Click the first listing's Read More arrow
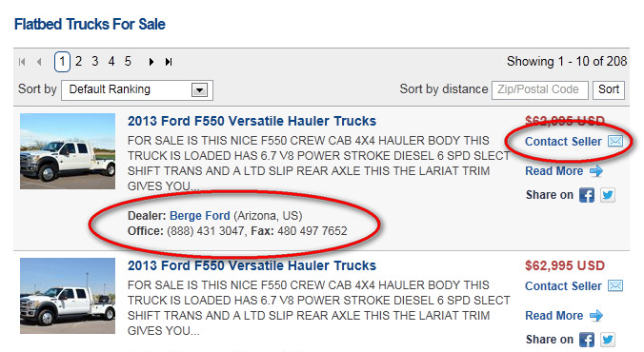This screenshot has width=644, height=352. 596,171
